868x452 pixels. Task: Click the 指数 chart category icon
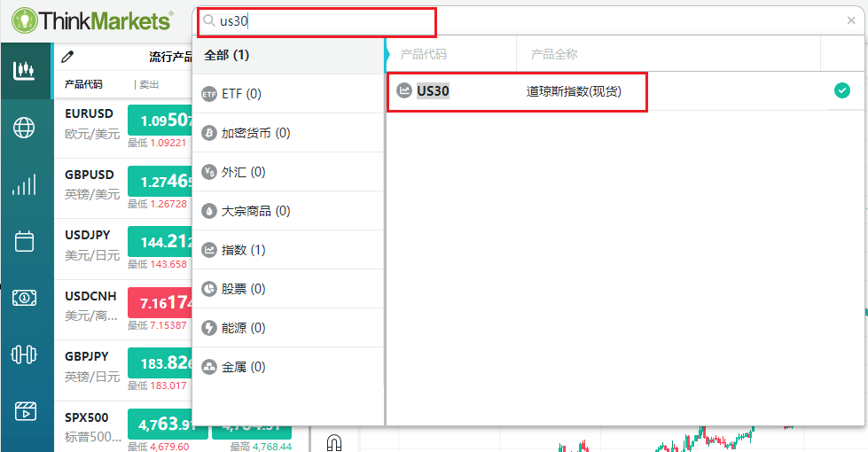click(208, 250)
